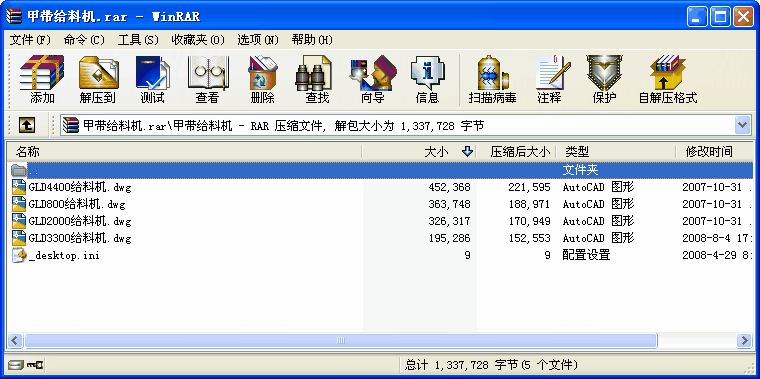The width and height of the screenshot is (760, 379).
Task: Click size value 195,286
Action: point(449,238)
